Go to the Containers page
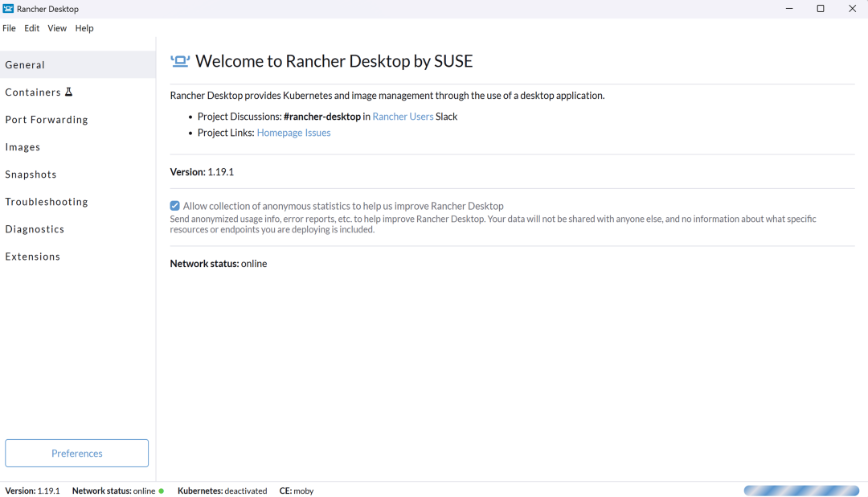 (77, 92)
